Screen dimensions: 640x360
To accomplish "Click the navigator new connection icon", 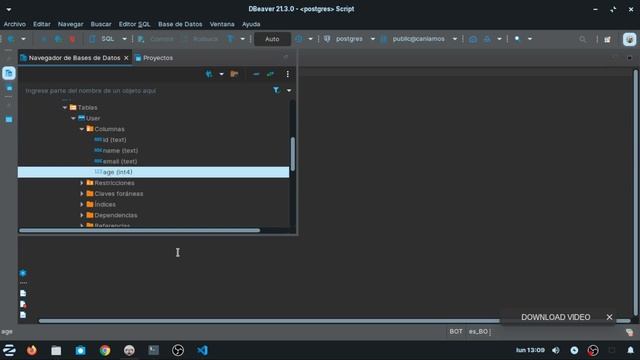I will coord(209,74).
